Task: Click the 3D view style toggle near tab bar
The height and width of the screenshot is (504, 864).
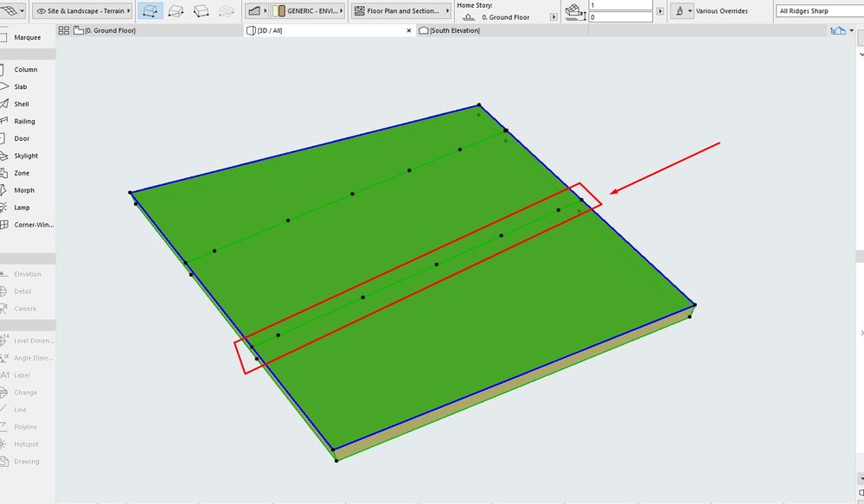Action: tap(837, 29)
